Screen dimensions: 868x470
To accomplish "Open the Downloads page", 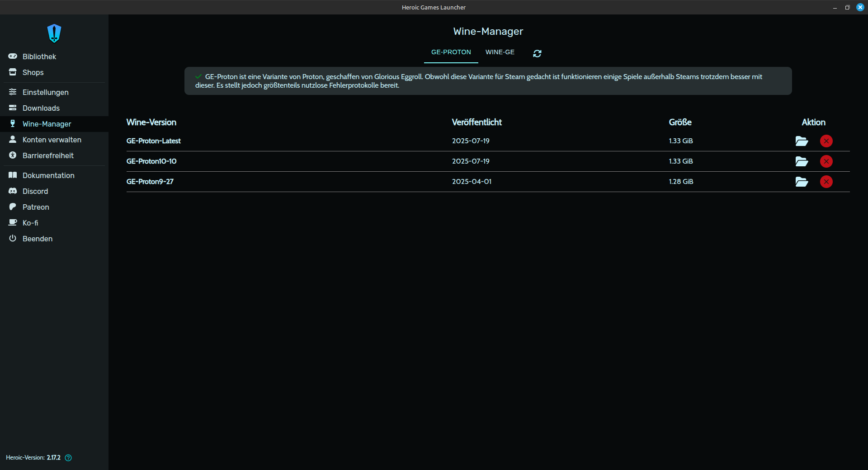I will point(54,108).
